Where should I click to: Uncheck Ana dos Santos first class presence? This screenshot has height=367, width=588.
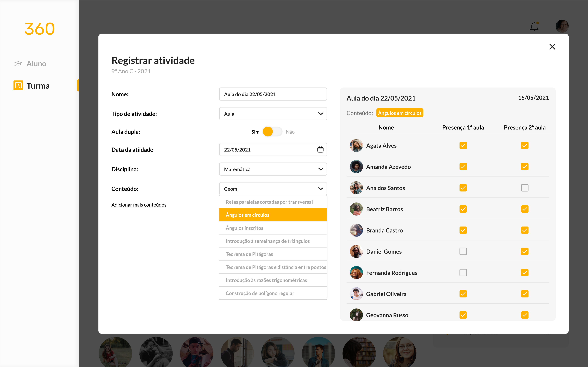click(x=463, y=188)
